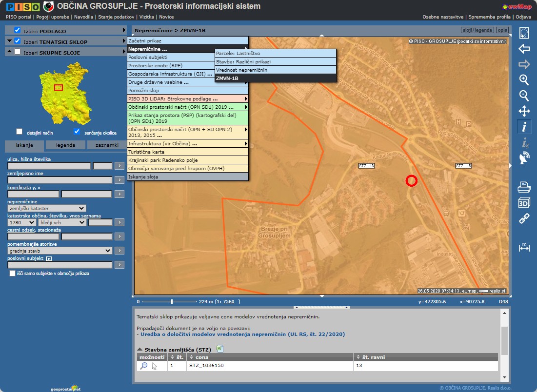Open the 'gradnja stavb' services dropdown
This screenshot has height=392, width=537.
click(x=60, y=251)
